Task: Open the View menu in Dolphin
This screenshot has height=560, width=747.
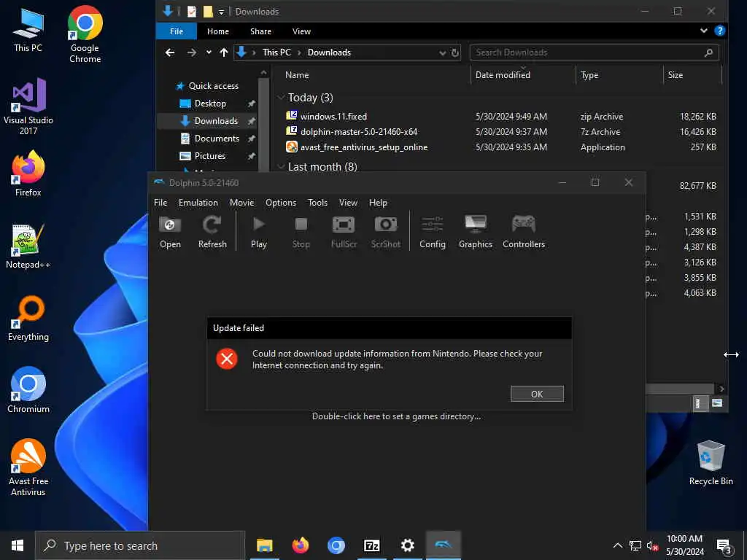Action: click(348, 203)
